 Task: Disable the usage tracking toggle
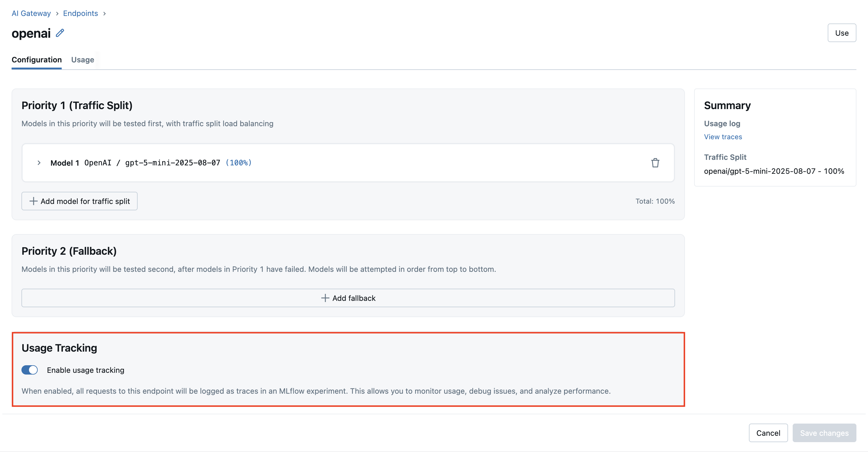[x=30, y=370]
